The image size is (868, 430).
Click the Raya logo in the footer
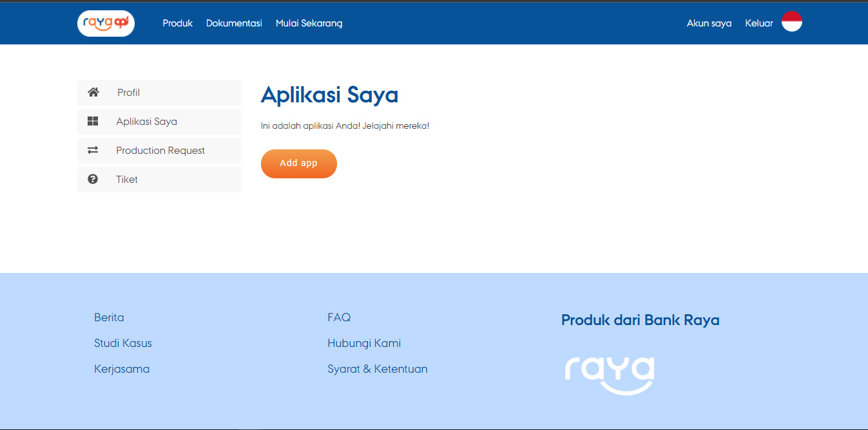[x=608, y=375]
